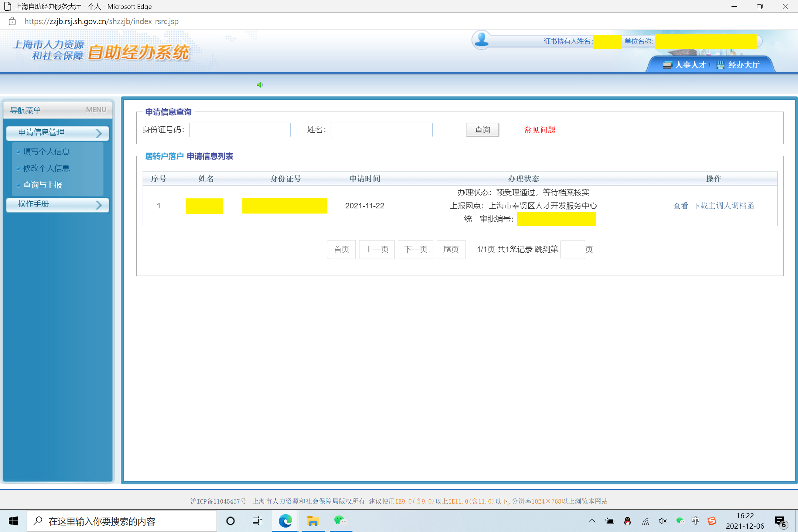Open the 人事人才 tab

tap(685, 65)
